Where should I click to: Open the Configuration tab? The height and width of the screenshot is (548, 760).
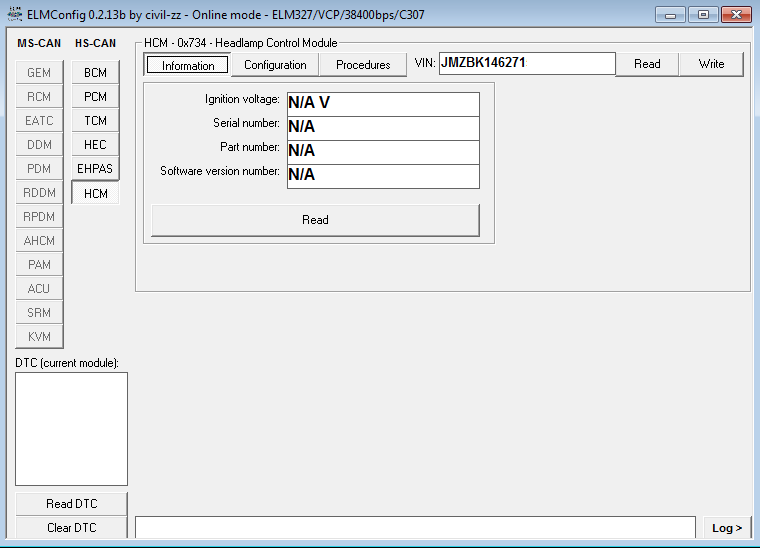tap(275, 65)
